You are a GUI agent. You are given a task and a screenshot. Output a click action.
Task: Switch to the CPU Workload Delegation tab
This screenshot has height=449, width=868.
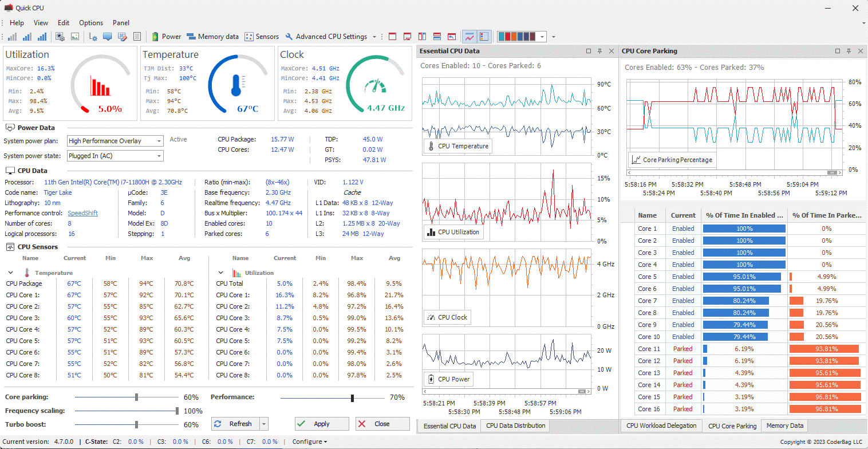661,426
